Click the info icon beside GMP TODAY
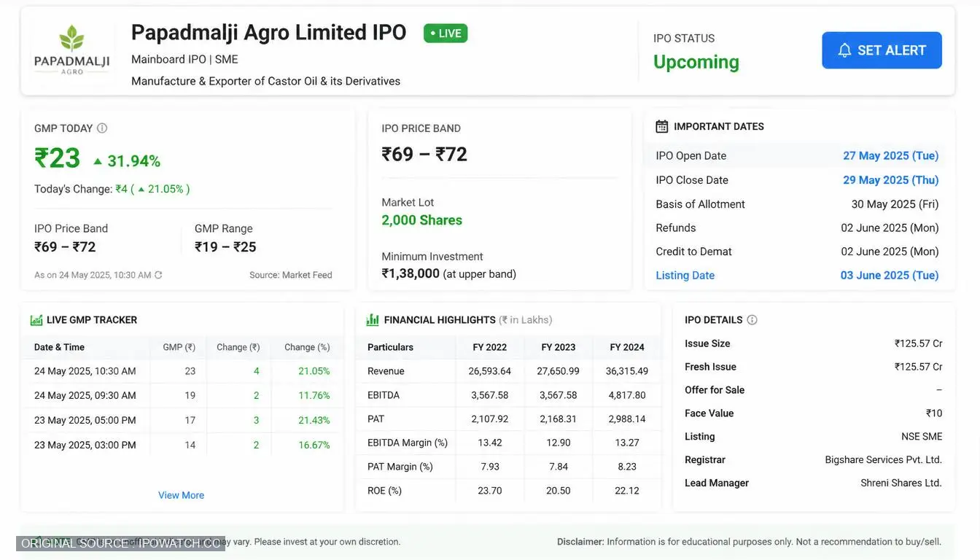This screenshot has height=560, width=980. click(102, 128)
